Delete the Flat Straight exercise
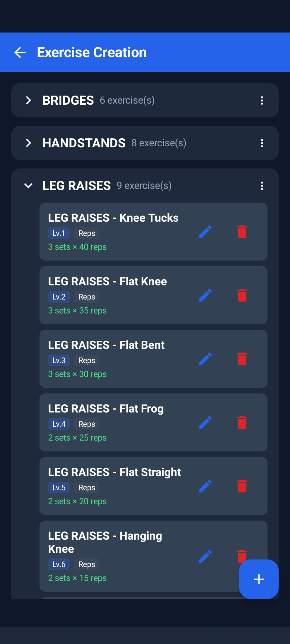This screenshot has height=644, width=290. click(x=242, y=486)
